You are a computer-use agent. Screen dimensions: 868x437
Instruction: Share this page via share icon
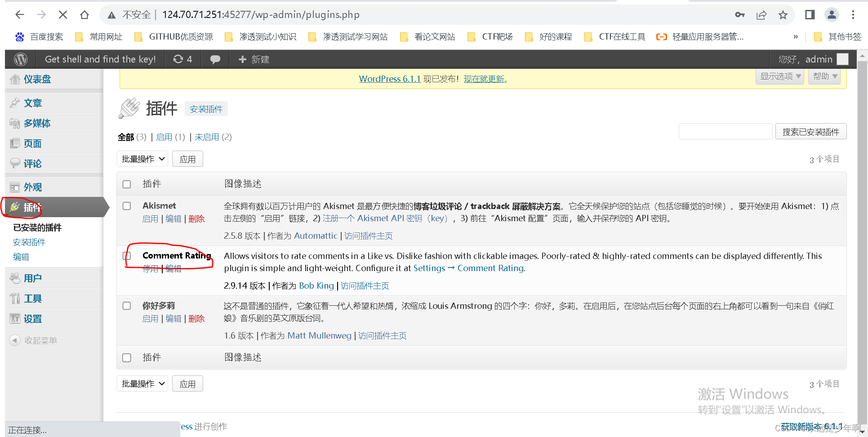point(761,15)
